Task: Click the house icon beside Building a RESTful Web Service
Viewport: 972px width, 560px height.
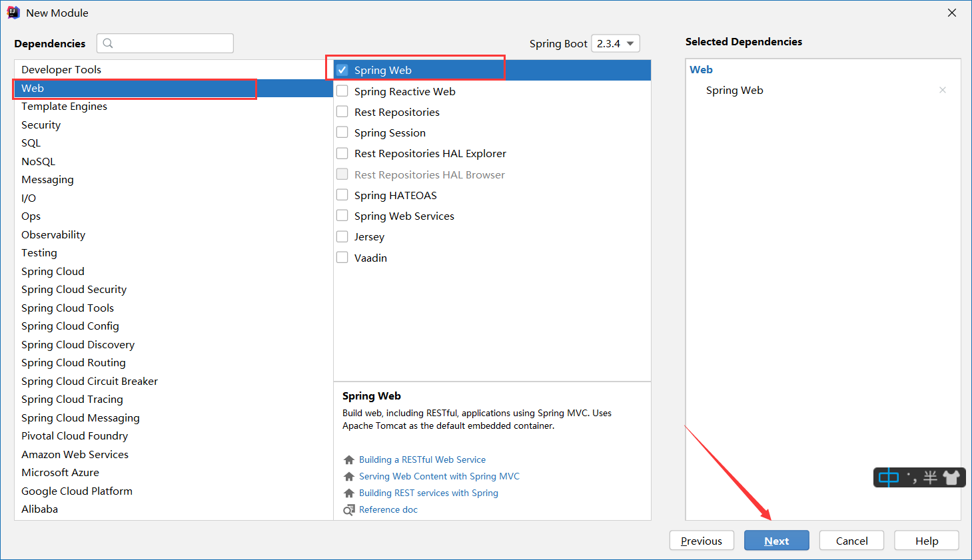Action: tap(348, 460)
